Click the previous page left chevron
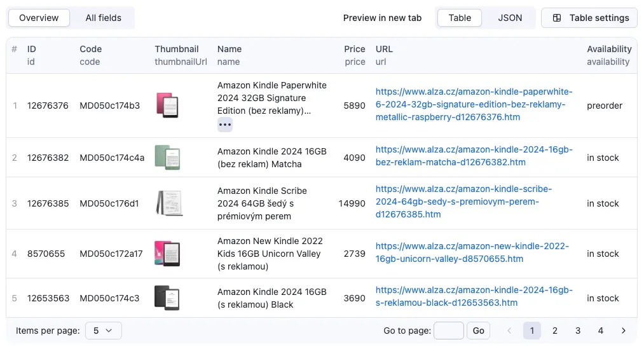Screen dimensions: 644x349 coord(509,331)
